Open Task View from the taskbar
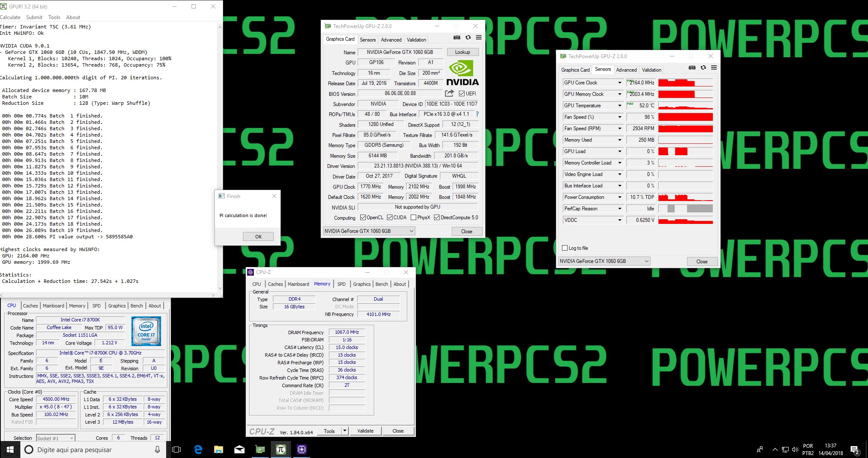The height and width of the screenshot is (458, 868). click(177, 450)
